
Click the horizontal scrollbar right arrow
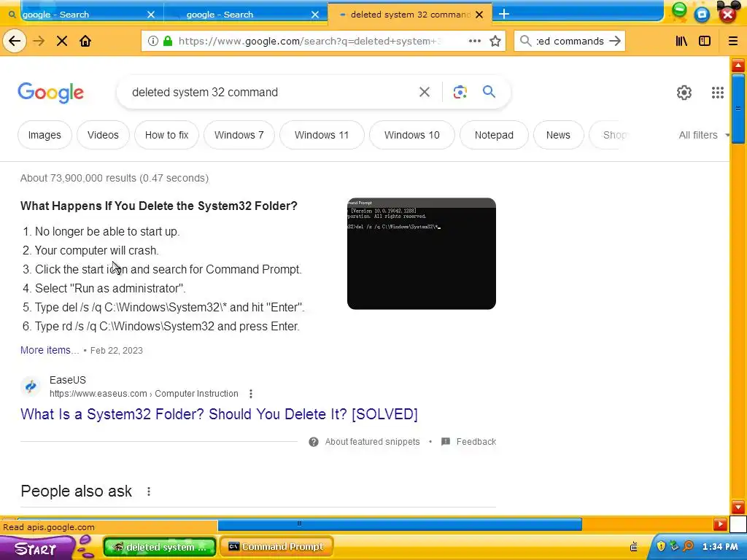pyautogui.click(x=720, y=524)
